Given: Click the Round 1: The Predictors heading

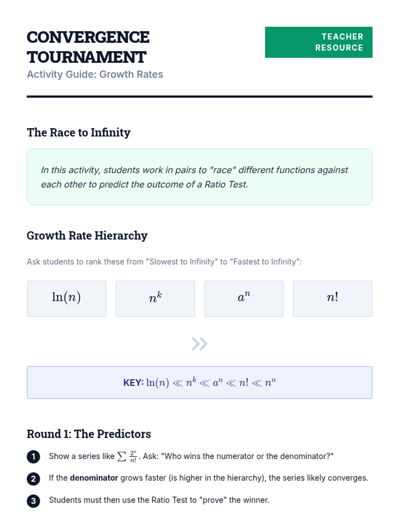Looking at the screenshot, I should coord(89,434).
